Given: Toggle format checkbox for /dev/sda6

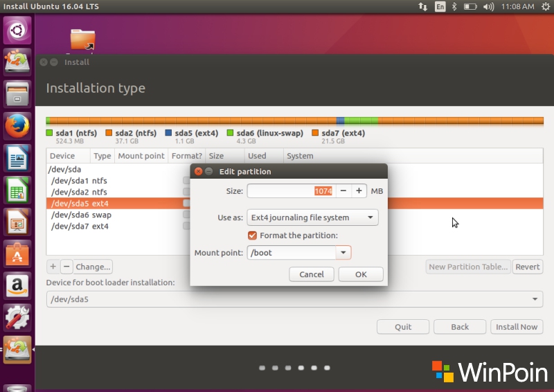Looking at the screenshot, I should [186, 215].
